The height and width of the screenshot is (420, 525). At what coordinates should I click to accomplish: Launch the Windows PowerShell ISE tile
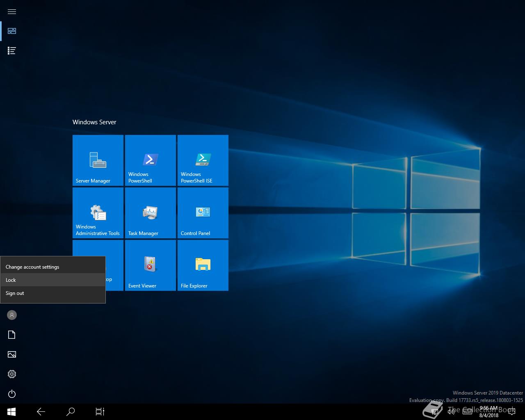pyautogui.click(x=203, y=160)
